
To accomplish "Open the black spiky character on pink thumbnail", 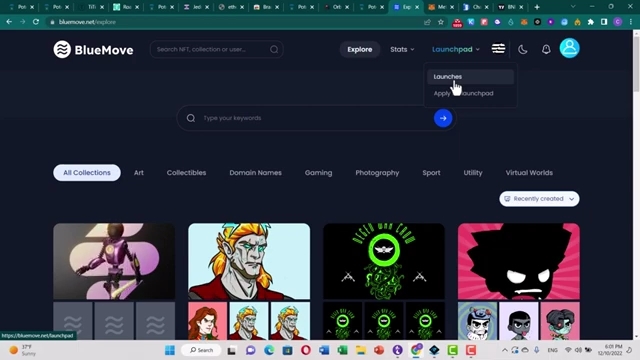I will (519, 261).
